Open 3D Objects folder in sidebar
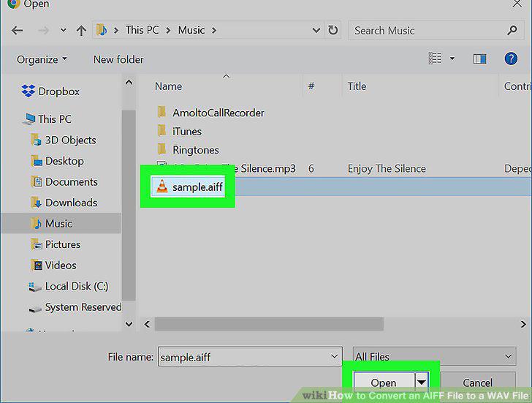Screen dimensions: 532x403 click(x=64, y=140)
